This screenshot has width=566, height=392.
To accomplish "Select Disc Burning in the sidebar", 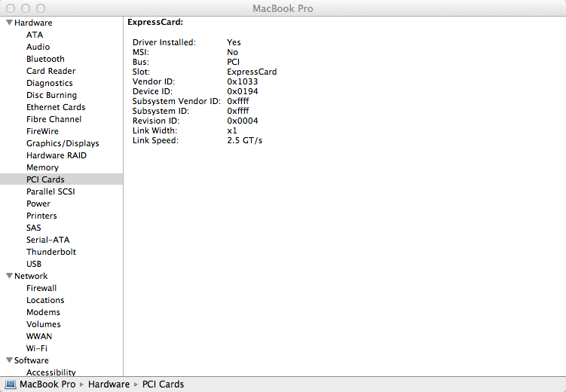I will click(51, 95).
